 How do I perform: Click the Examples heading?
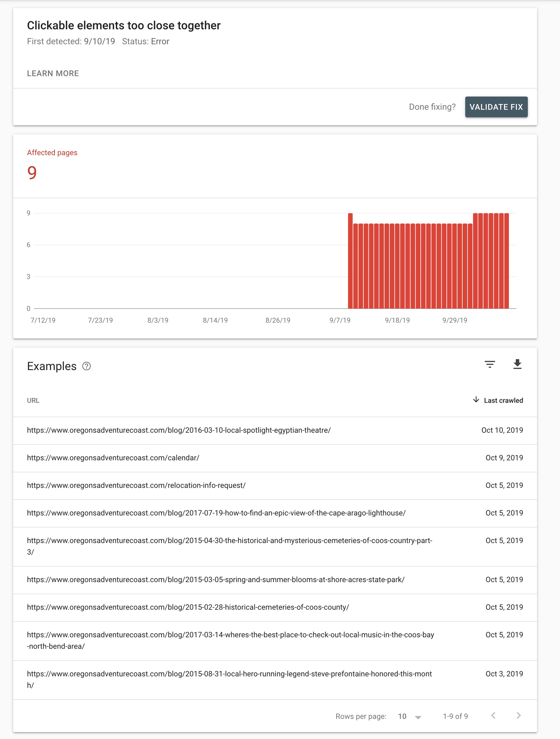52,366
